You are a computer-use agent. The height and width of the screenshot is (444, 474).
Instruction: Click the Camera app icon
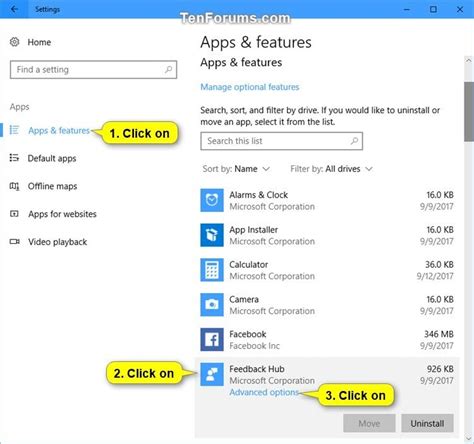[212, 304]
